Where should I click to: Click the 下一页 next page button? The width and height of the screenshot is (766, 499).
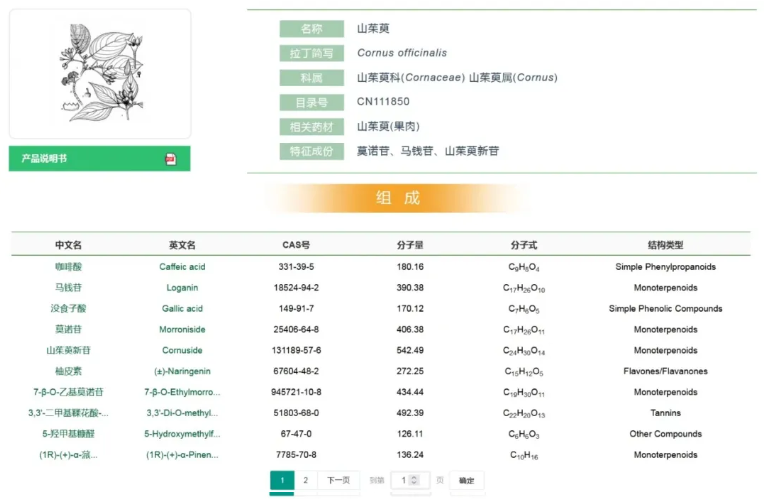coord(338,481)
